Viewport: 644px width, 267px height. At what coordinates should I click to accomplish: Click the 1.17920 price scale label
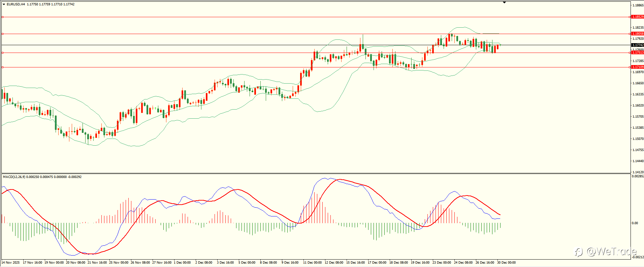click(638, 39)
